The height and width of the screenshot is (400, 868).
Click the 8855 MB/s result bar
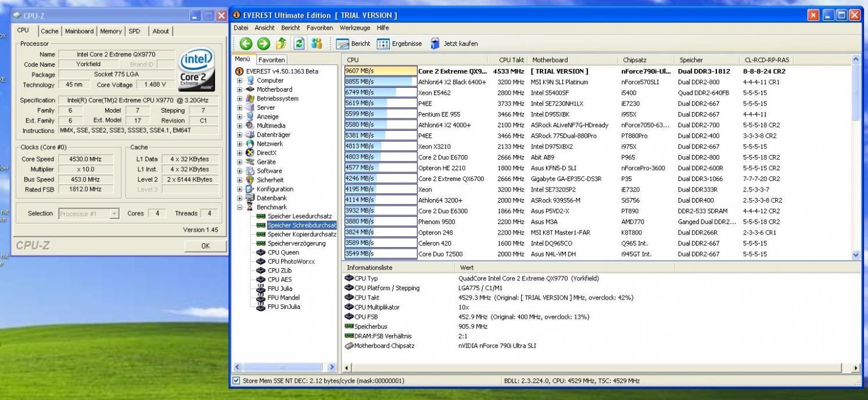tap(381, 82)
